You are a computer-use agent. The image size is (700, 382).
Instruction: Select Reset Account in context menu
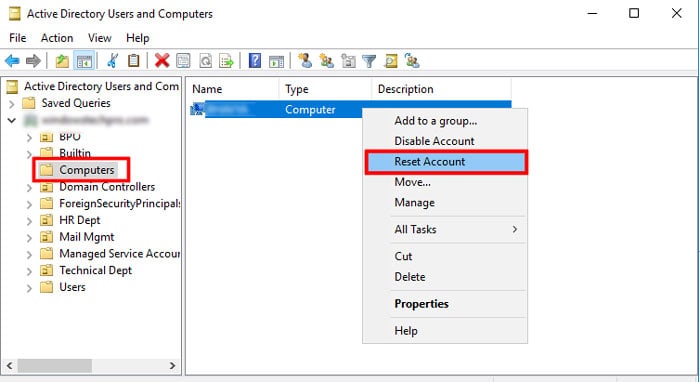445,162
